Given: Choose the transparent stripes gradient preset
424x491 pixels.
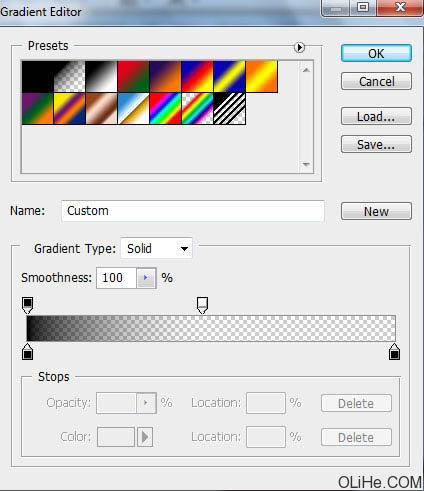Looking at the screenshot, I should click(230, 109).
